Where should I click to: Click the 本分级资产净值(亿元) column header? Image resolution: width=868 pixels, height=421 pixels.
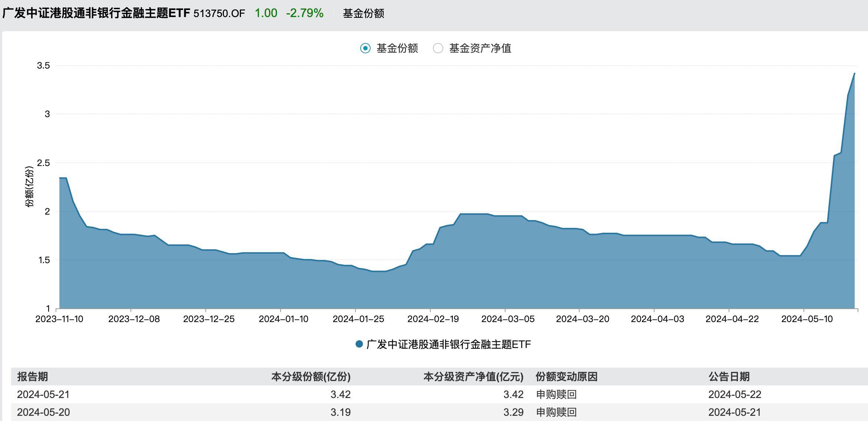click(473, 377)
